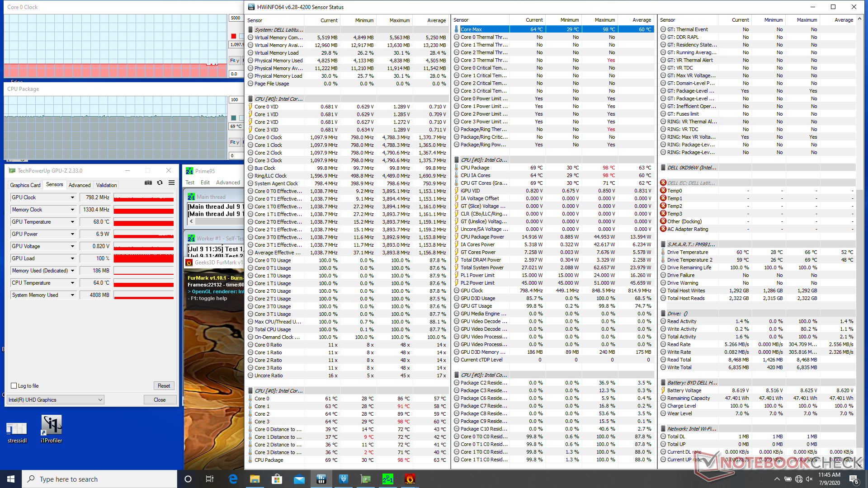Select the Drive Temperature sensor row
This screenshot has width=868, height=488.
coord(757,252)
